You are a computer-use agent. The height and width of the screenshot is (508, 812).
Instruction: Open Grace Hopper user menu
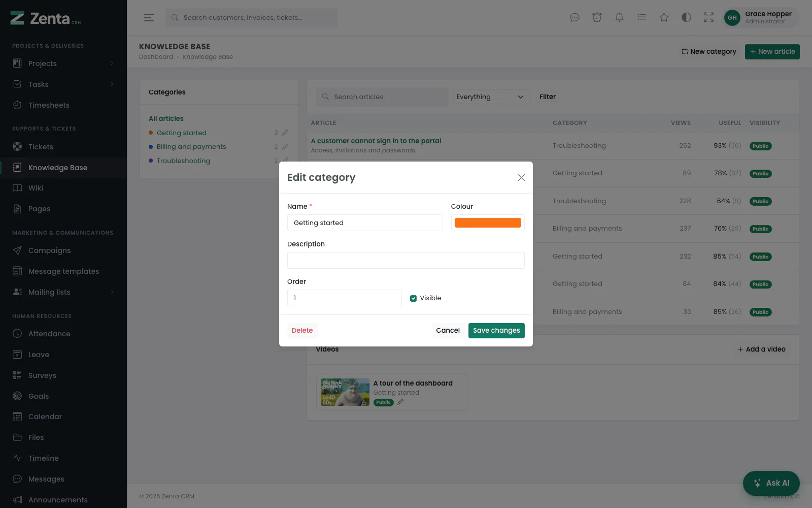point(760,18)
